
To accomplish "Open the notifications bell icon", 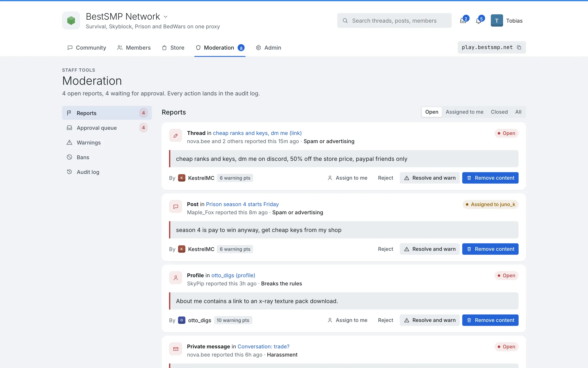I will 479,20.
